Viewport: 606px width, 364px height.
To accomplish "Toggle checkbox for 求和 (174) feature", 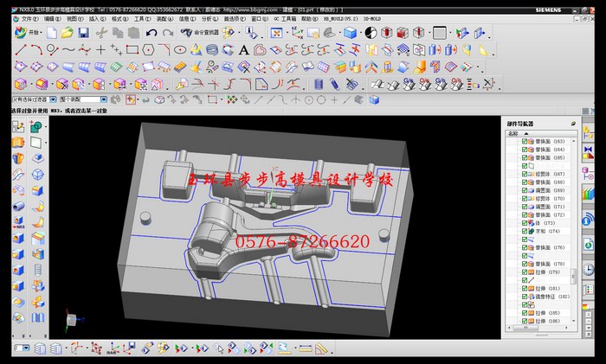I will [x=525, y=232].
